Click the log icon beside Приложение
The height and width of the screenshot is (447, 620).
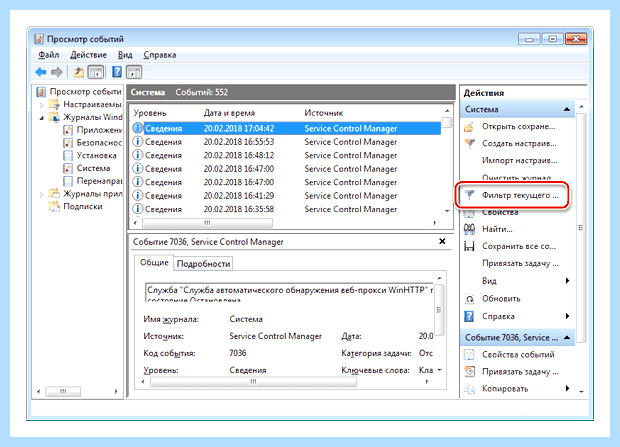[x=68, y=130]
